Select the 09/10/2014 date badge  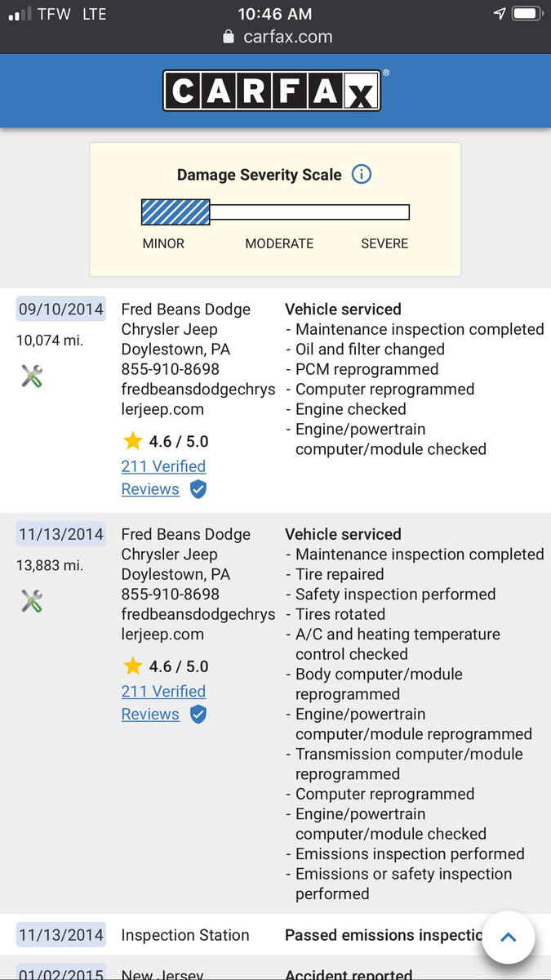(x=60, y=310)
